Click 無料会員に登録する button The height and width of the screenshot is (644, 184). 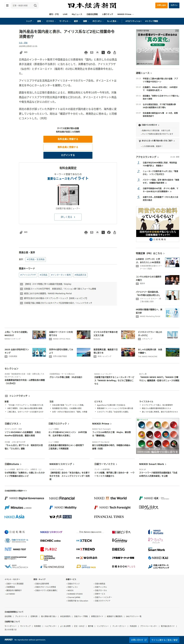click(68, 147)
